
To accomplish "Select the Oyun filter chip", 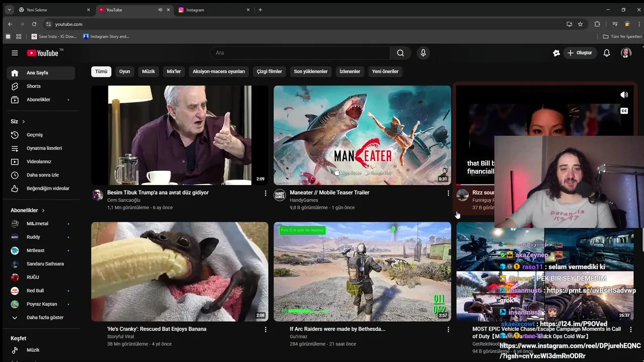I will (x=125, y=71).
